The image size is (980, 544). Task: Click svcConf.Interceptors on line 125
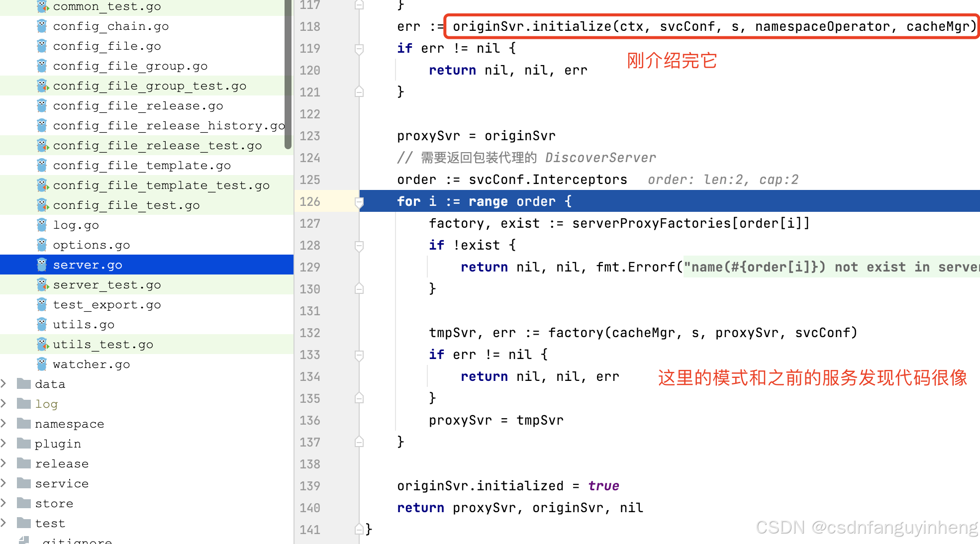click(548, 180)
